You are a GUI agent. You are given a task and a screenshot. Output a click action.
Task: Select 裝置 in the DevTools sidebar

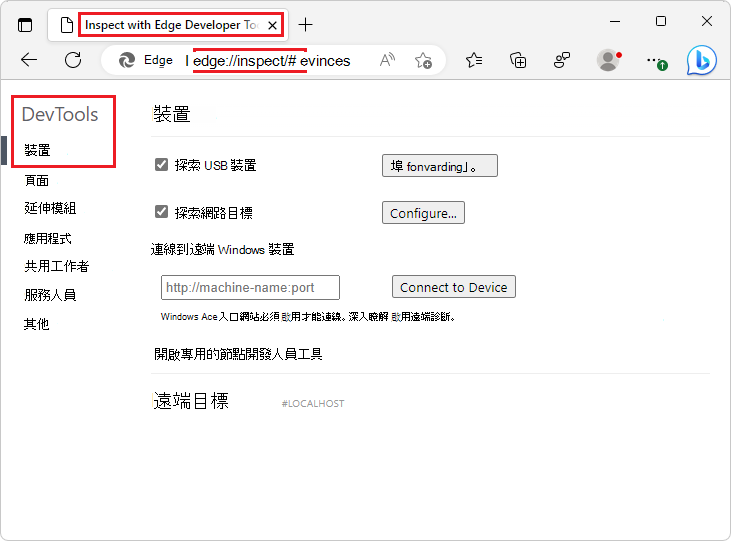37,150
